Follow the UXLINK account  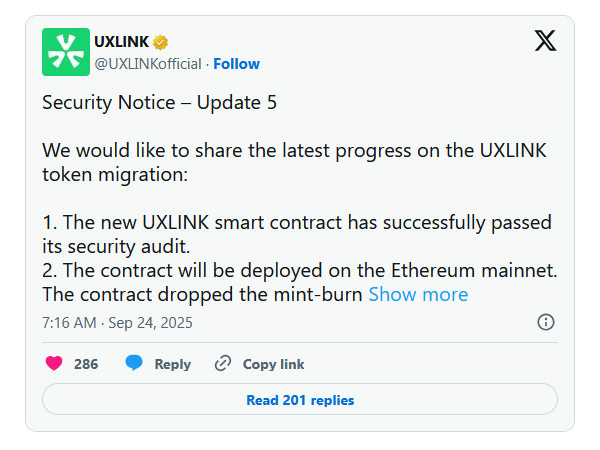pos(236,64)
